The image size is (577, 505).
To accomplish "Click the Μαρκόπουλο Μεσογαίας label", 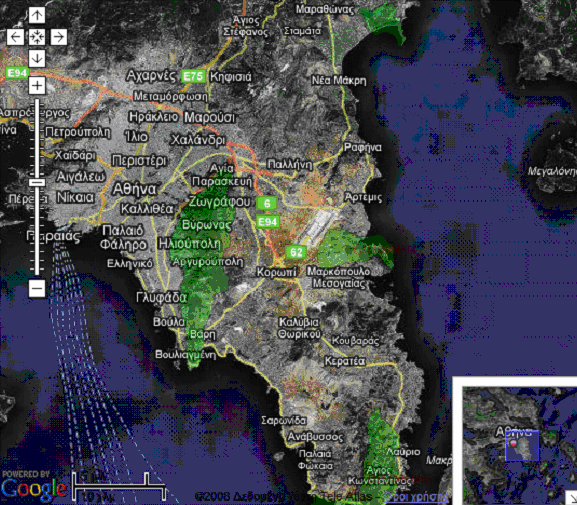I will [x=339, y=278].
